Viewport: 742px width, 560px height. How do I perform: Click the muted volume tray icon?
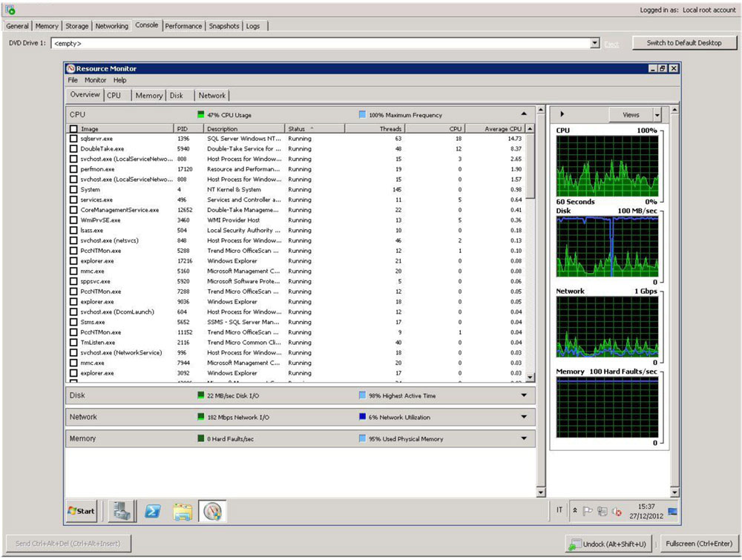tap(617, 511)
